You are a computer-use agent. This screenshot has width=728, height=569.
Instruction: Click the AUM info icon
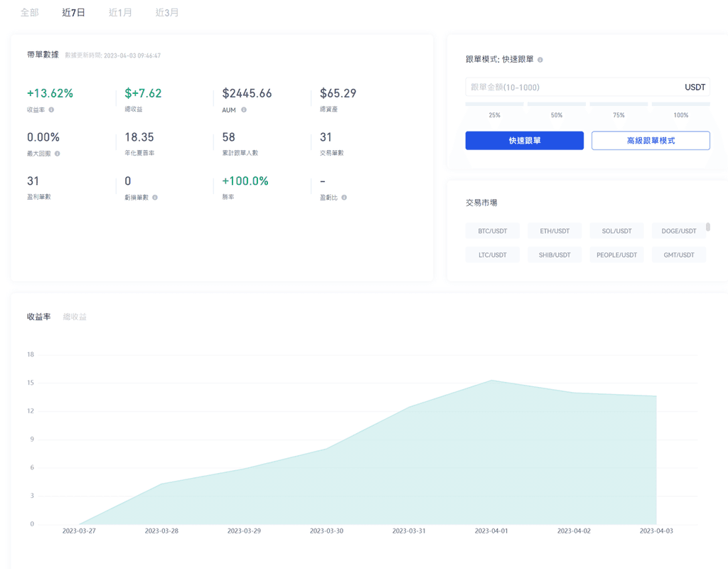244,110
